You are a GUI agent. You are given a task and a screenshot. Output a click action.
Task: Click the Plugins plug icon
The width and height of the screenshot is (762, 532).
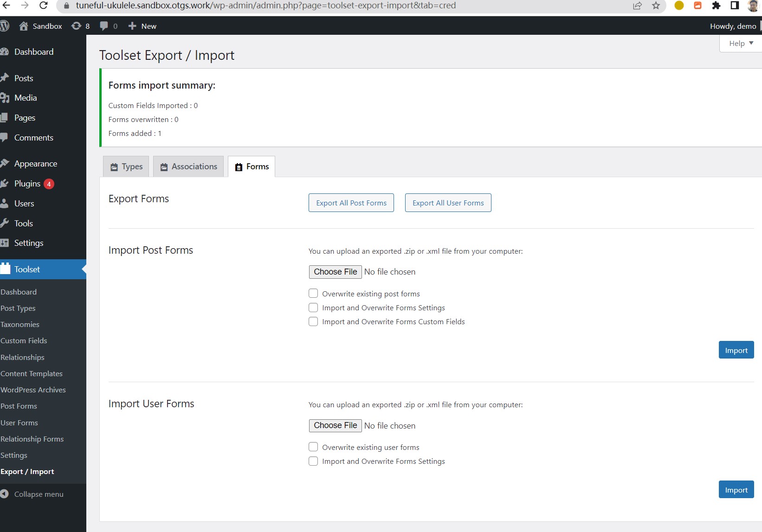5,184
